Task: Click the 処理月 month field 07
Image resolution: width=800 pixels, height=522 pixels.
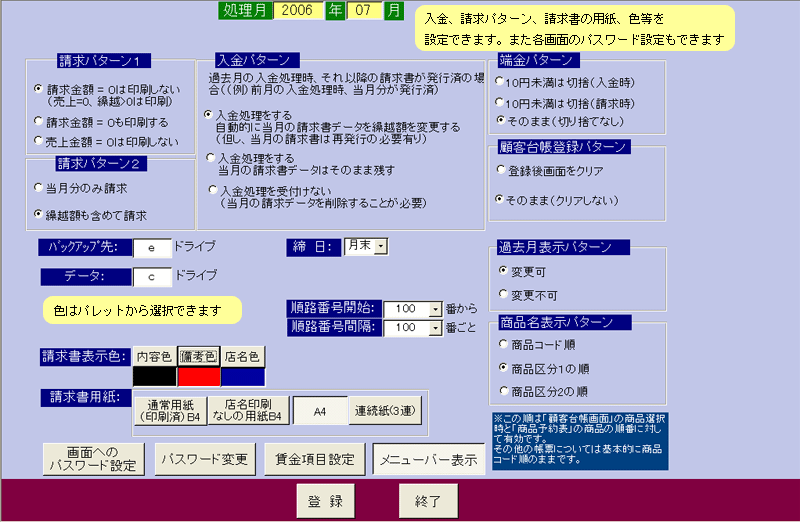Action: (x=364, y=10)
